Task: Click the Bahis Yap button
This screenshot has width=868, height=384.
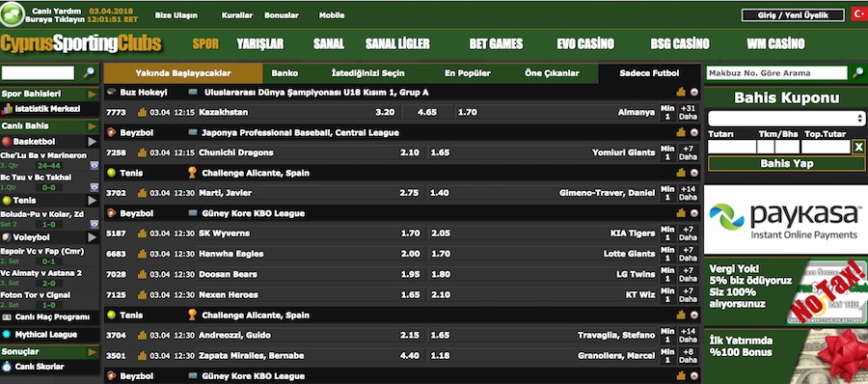Action: point(787,163)
